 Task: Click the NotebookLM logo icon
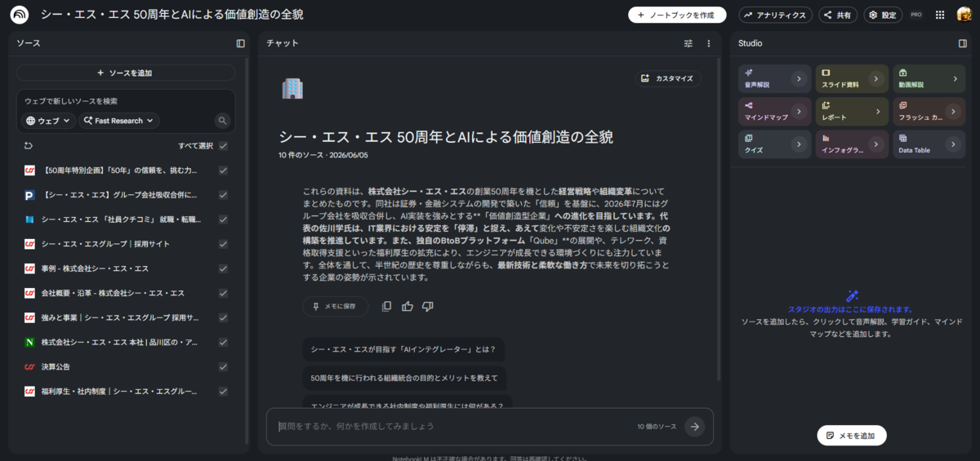[x=20, y=15]
